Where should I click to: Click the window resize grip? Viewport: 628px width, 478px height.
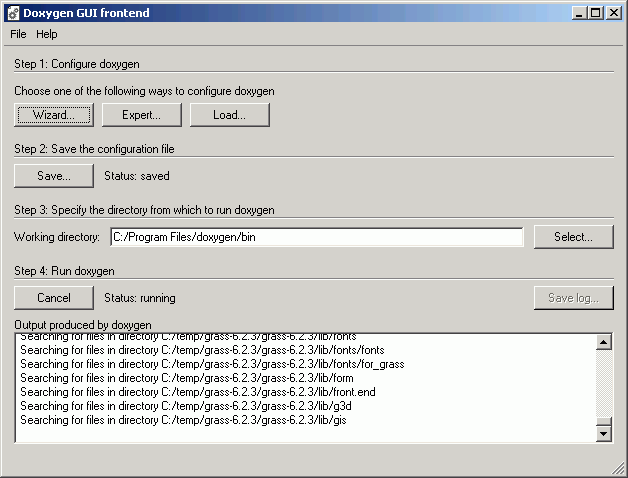619,469
